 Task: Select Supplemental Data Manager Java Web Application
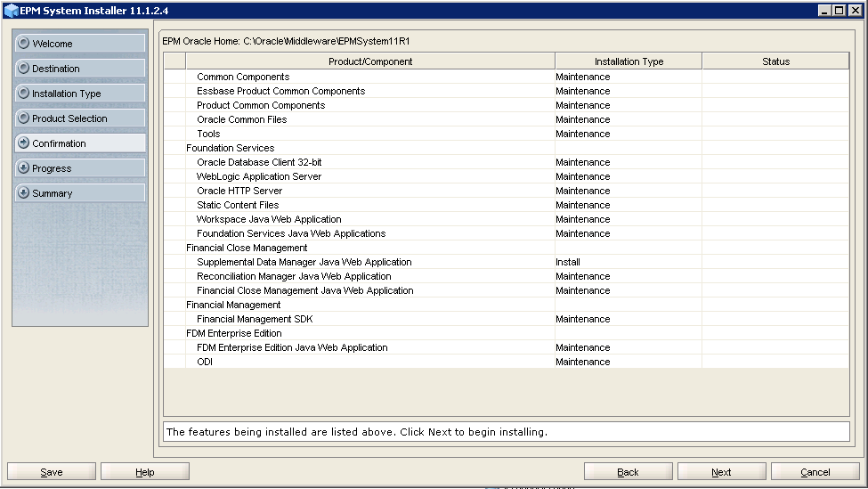pos(304,262)
